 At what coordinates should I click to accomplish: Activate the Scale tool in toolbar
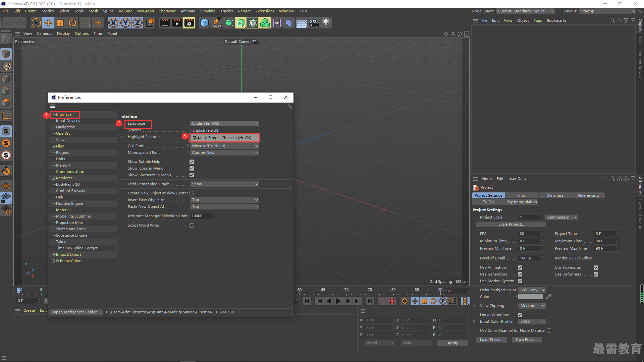[60, 23]
